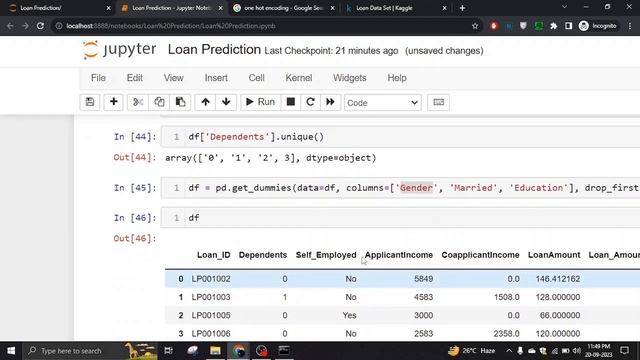Click Chrome icon in taskbar
The width and height of the screenshot is (640, 360).
[x=239, y=351]
